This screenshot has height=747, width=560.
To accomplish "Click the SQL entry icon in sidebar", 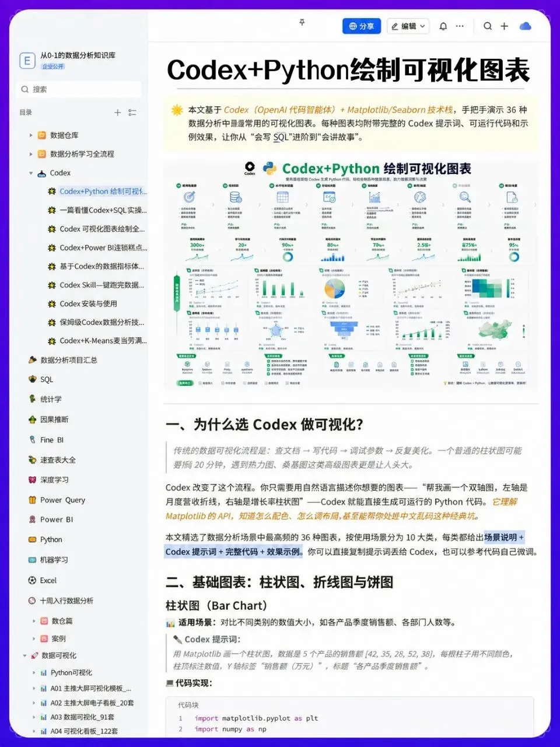I will click(33, 379).
